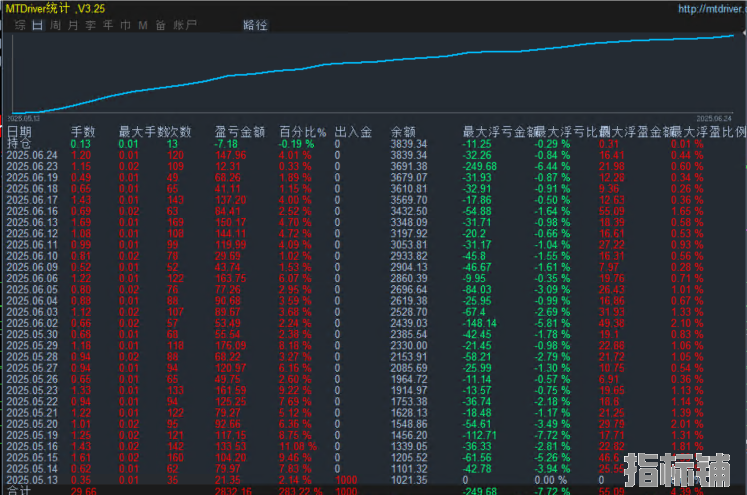
Task: Select the 2025.06.19 date row
Action: point(32,178)
